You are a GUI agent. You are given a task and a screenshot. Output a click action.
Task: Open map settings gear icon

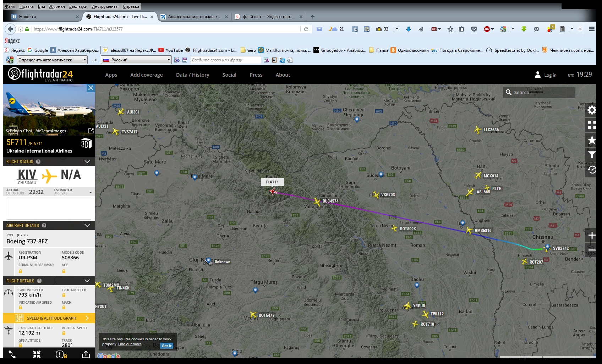(591, 110)
